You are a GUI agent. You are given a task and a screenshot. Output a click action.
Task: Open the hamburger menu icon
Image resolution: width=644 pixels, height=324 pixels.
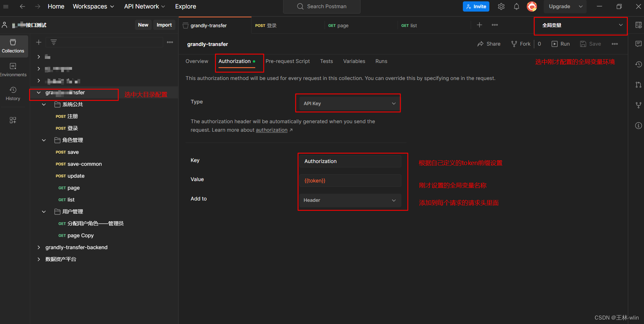[x=6, y=6]
